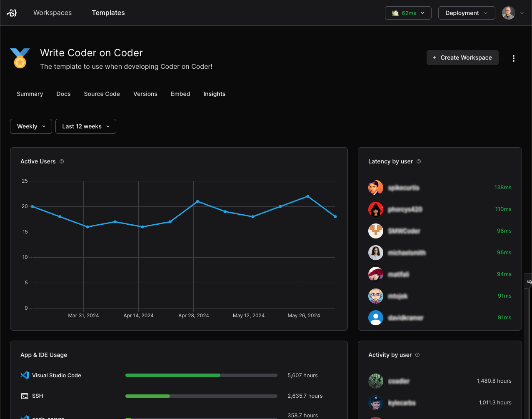Viewport: 532px width, 419px height.
Task: Open the Workspaces page from the navbar
Action: [52, 13]
